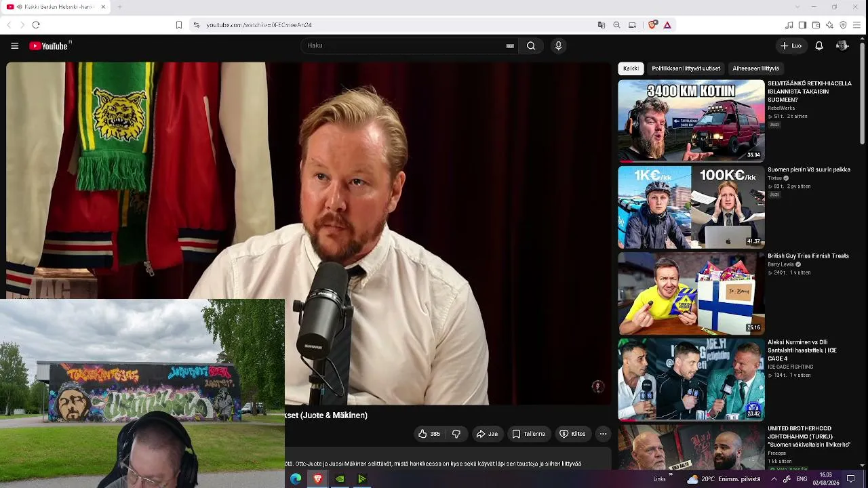Click the Kiitos thanks button
The width and height of the screenshot is (868, 488).
click(x=572, y=434)
